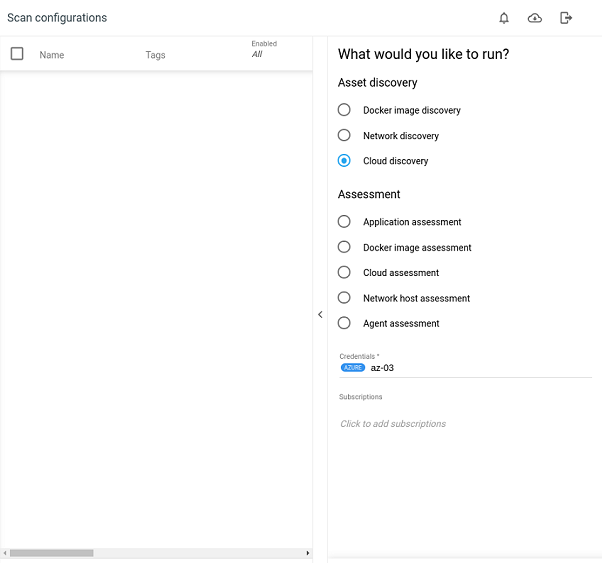The height and width of the screenshot is (563, 602).
Task: Open the Enabled filter showing All
Action: 257,55
